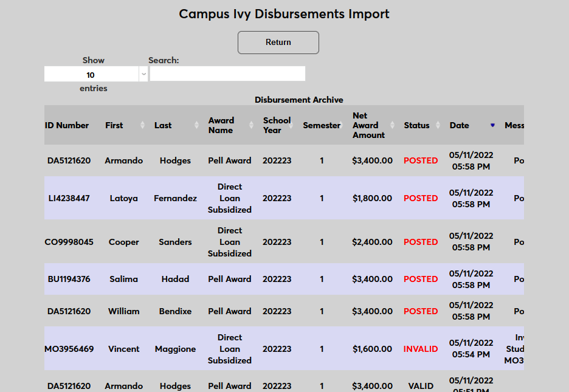Click the sort indicator on the Date column

point(492,125)
